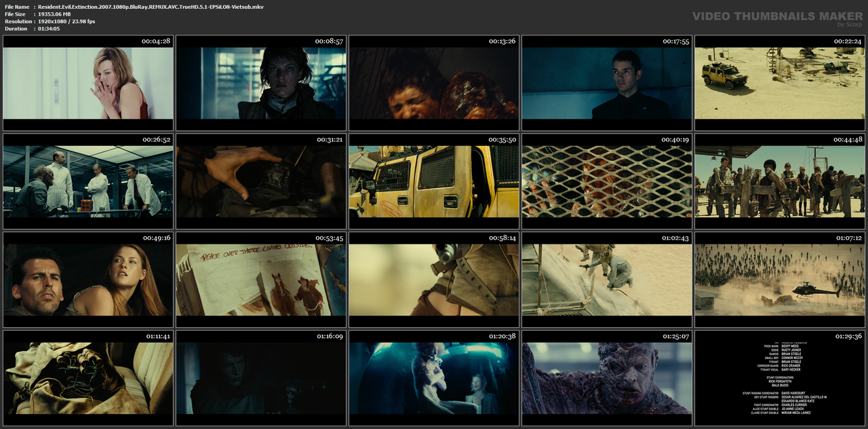Select the mutant creature thumbnail at 01:25:07

coord(607,378)
